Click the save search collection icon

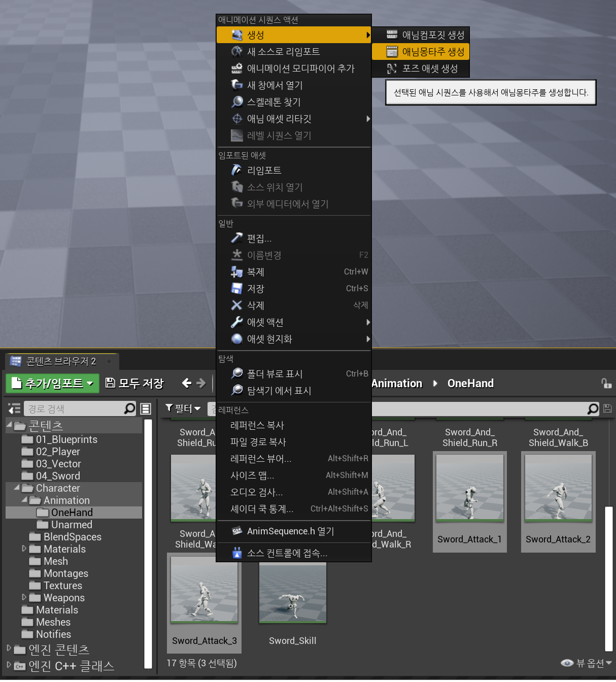click(607, 408)
